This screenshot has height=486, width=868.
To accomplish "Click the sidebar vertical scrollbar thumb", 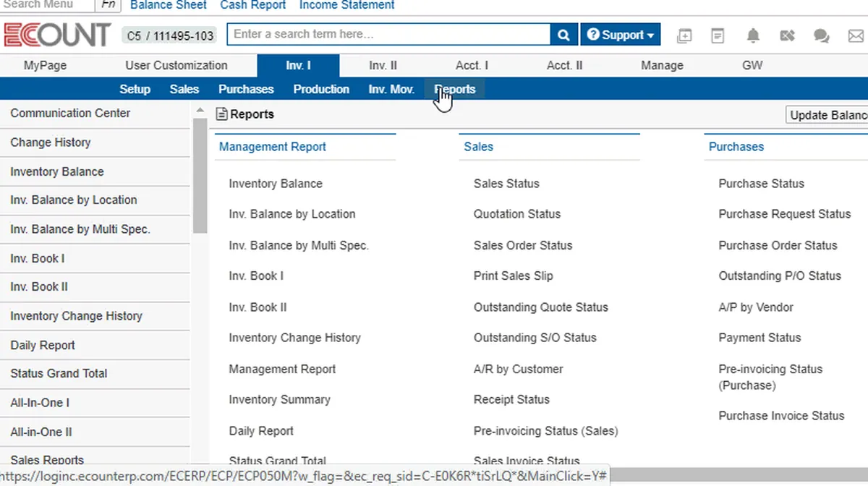I will (x=200, y=175).
